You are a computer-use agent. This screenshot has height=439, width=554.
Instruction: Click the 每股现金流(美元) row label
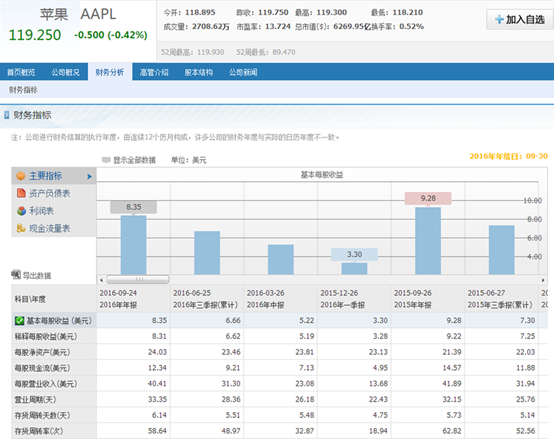pyautogui.click(x=42, y=368)
